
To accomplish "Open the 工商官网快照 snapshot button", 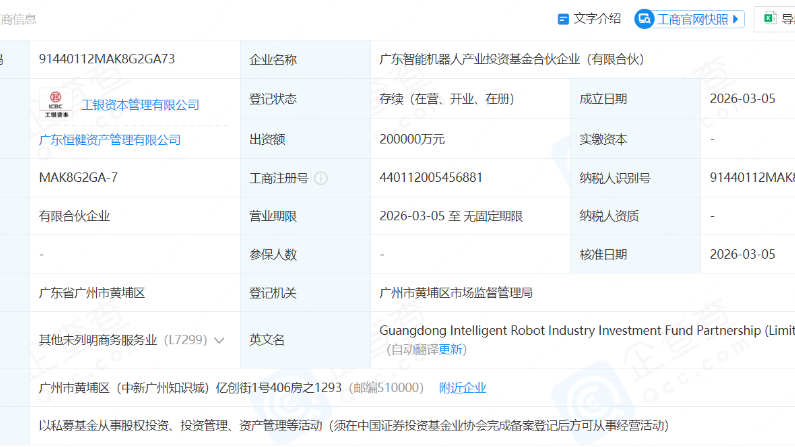I will [x=692, y=19].
